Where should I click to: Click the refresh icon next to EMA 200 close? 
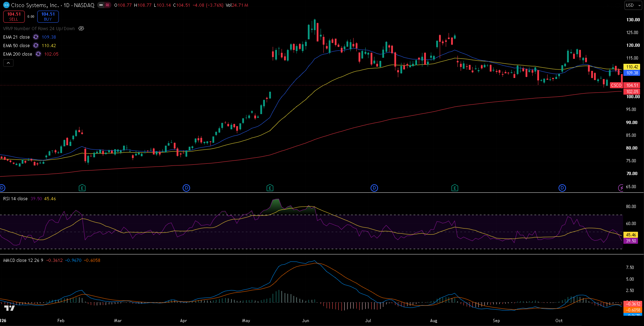coord(38,54)
